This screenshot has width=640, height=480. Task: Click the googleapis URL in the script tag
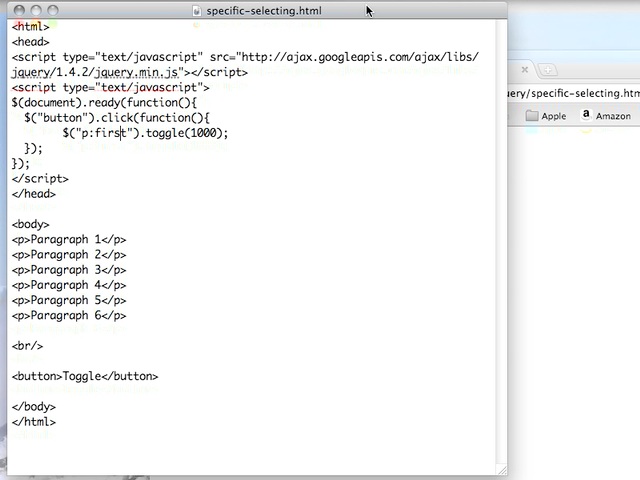tap(360, 57)
